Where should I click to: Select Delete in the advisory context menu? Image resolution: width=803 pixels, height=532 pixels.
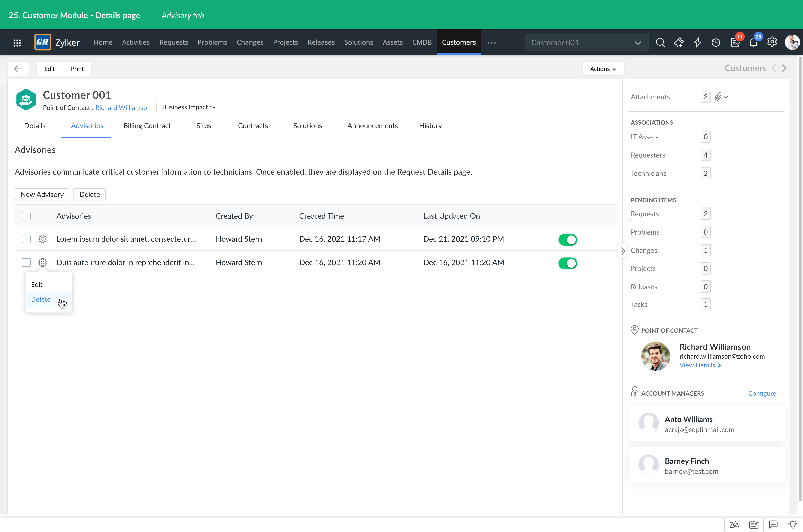pos(48,299)
